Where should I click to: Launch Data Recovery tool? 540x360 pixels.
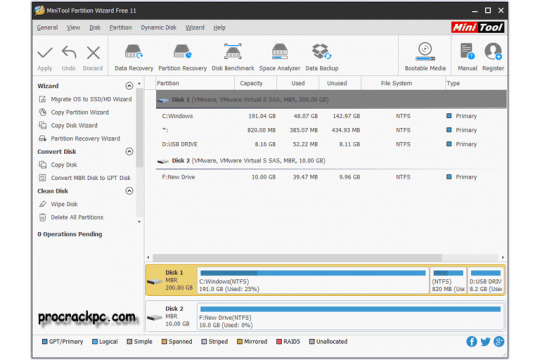pos(134,58)
